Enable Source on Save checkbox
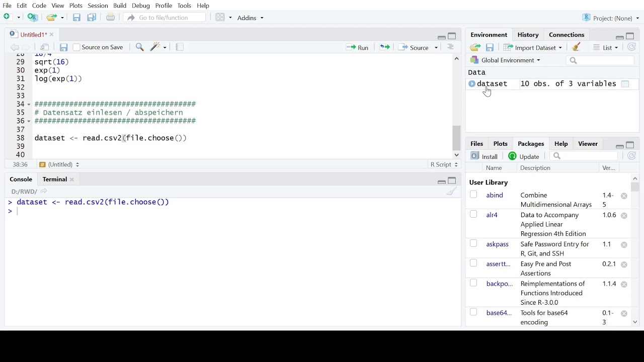The width and height of the screenshot is (644, 362). pyautogui.click(x=76, y=47)
